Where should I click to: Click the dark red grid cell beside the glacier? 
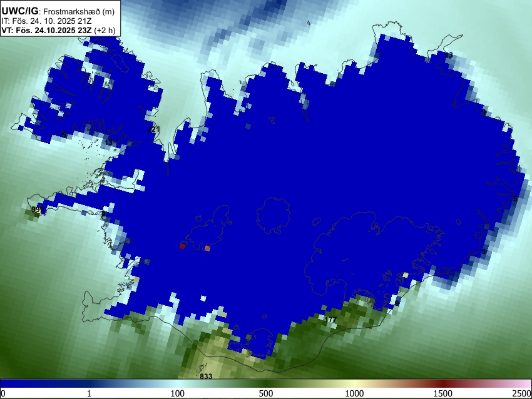coord(182,246)
